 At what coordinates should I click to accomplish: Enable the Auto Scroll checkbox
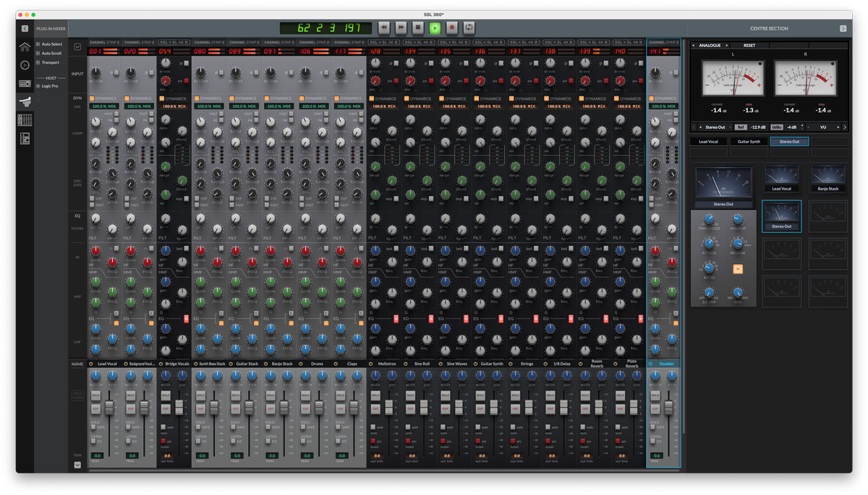38,54
